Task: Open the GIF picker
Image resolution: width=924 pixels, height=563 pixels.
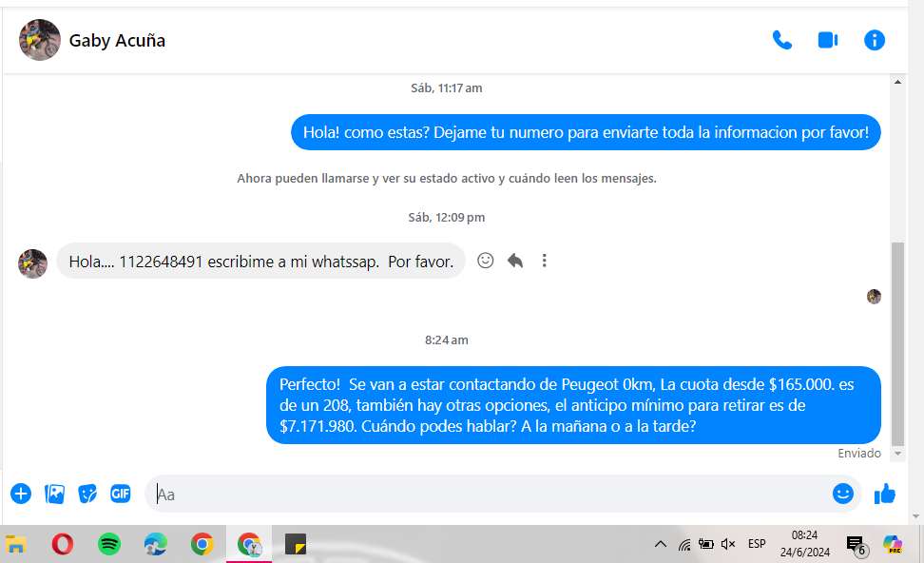Action: [x=120, y=494]
